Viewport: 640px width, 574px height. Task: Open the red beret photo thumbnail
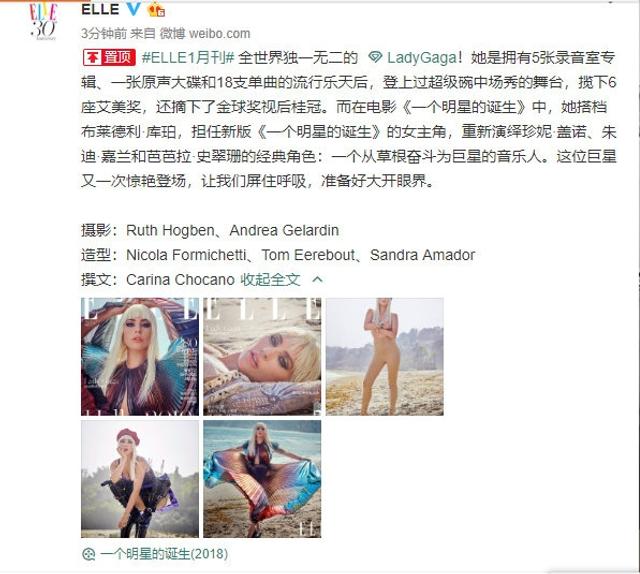(x=140, y=479)
